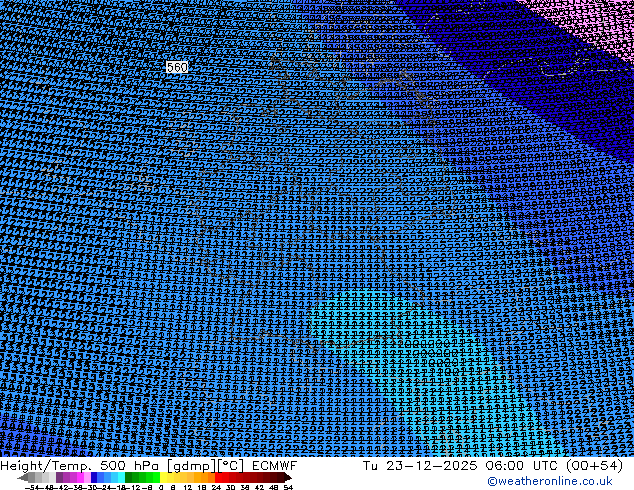Click the ECMWF model label
This screenshot has width=634, height=490.
coord(275,466)
